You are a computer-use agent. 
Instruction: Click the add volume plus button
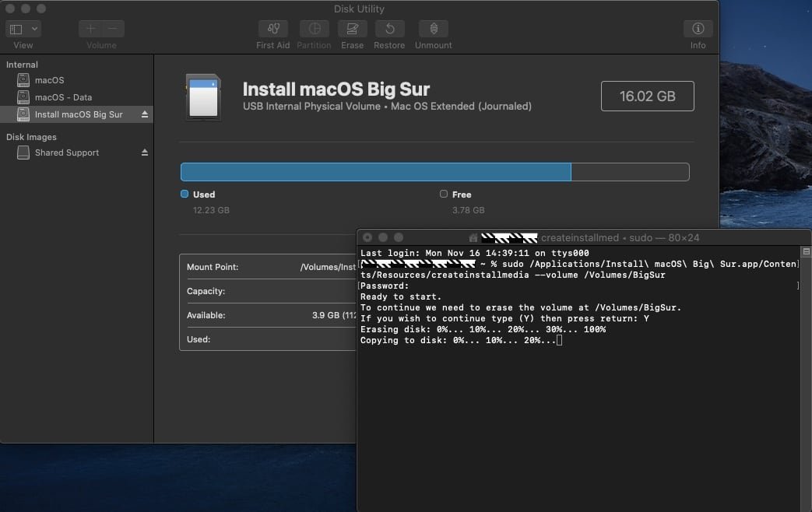point(90,29)
